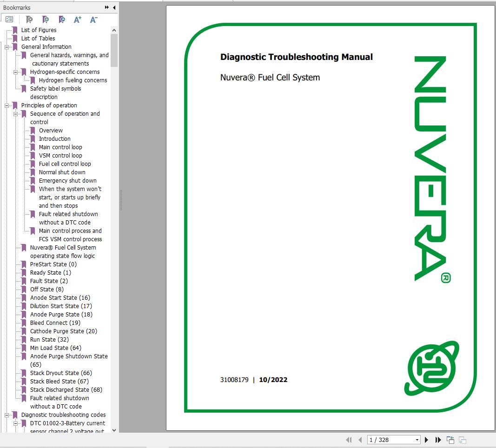
Task: Open the List of Tables bookmark
Action: pos(38,38)
